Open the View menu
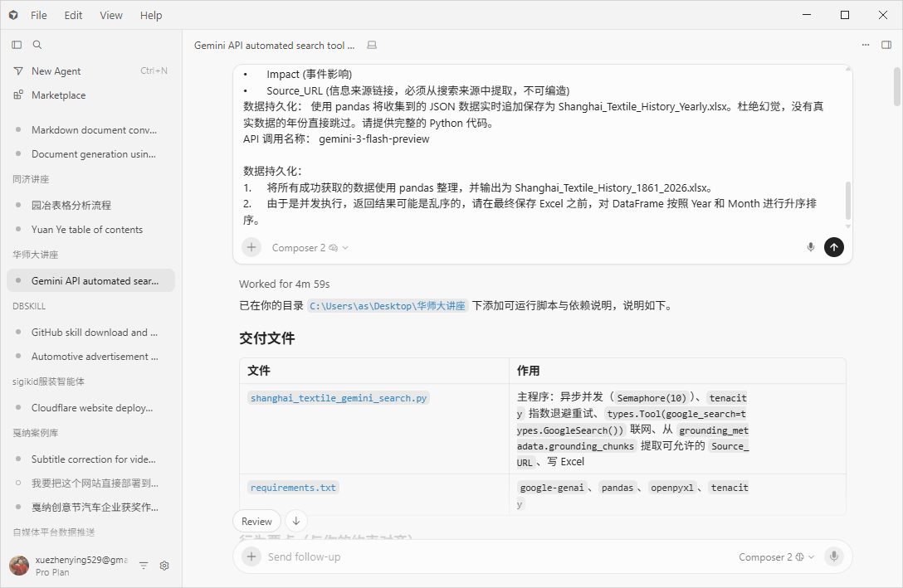 tap(110, 16)
